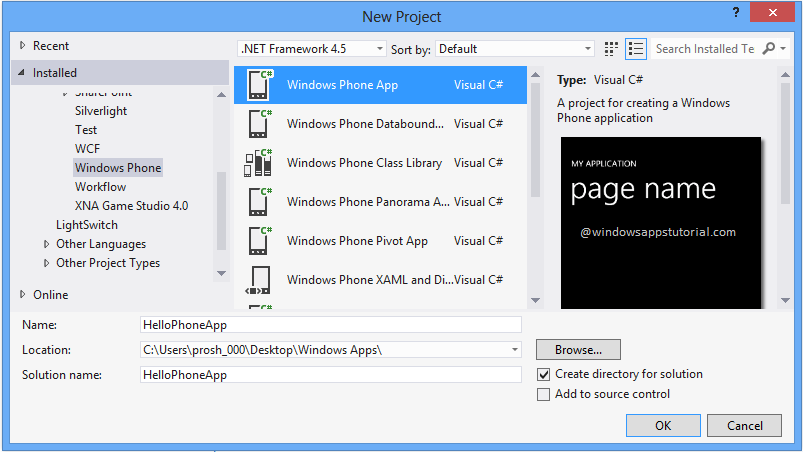The height and width of the screenshot is (452, 803).
Task: Click the Name input field
Action: (x=331, y=325)
